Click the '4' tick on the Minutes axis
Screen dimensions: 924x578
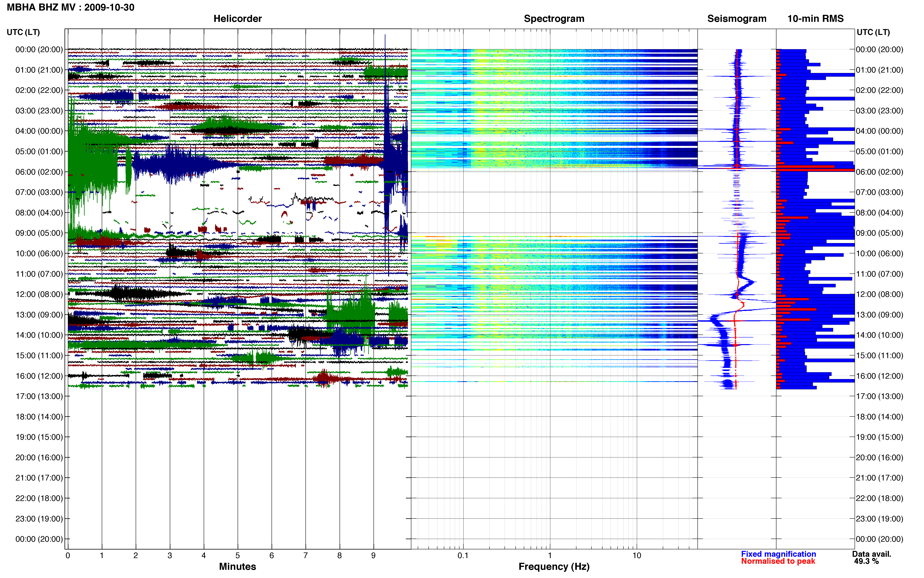204,555
